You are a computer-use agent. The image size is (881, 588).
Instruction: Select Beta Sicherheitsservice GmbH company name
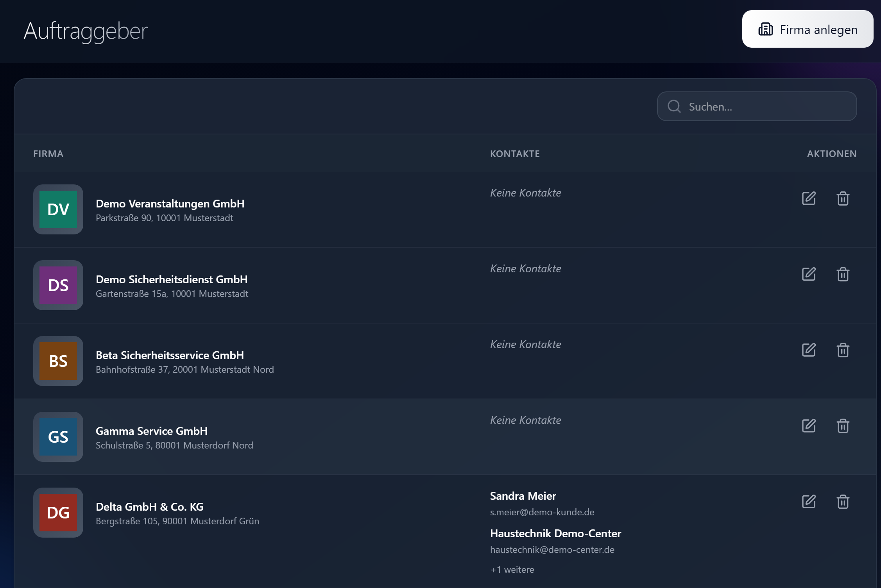[x=170, y=355]
